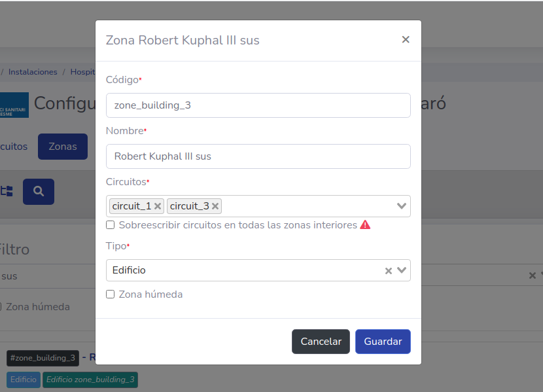543x392 pixels.
Task: Enable Sobreescribir circuitos en zonas interiores
Action: coord(109,224)
